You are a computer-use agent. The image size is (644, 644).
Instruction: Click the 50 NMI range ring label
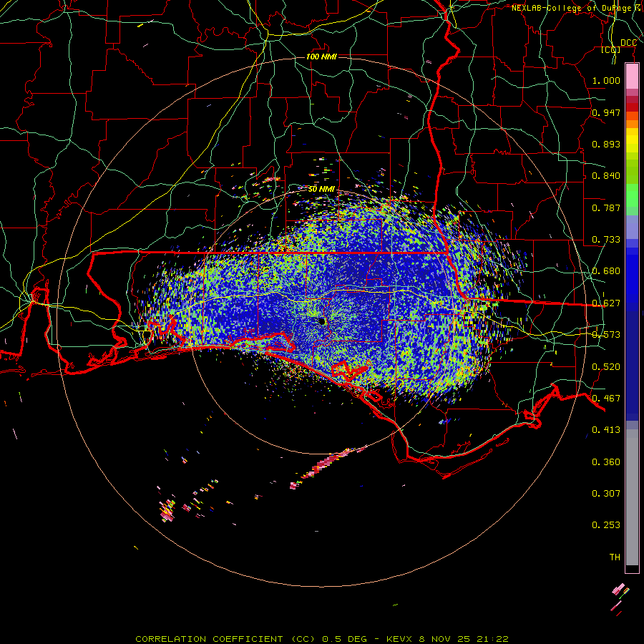(x=321, y=189)
